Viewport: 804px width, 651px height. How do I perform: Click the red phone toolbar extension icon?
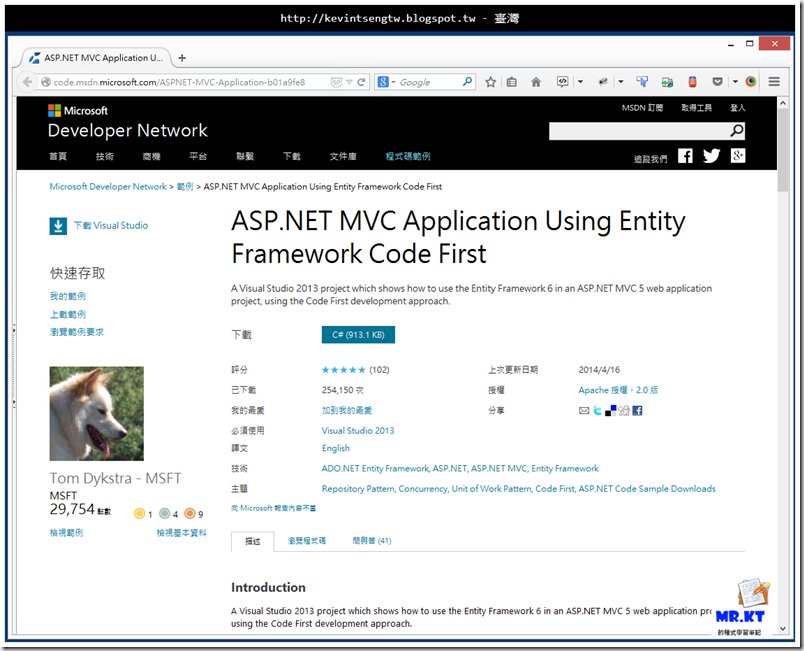(692, 82)
